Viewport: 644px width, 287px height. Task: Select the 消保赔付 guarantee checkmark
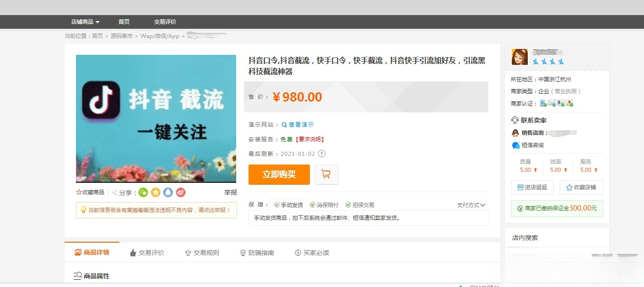click(312, 204)
